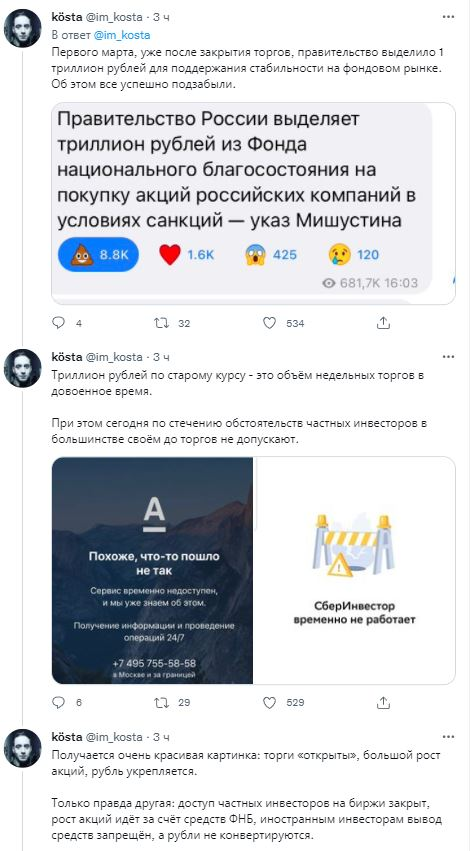Reply to the tweet with 6 comments
The height and width of the screenshot is (851, 472).
pyautogui.click(x=59, y=702)
